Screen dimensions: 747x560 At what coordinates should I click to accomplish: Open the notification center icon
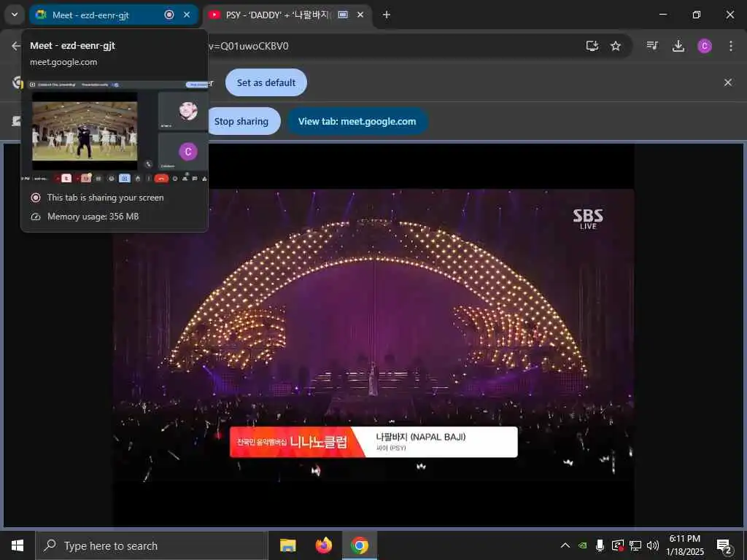tap(724, 547)
